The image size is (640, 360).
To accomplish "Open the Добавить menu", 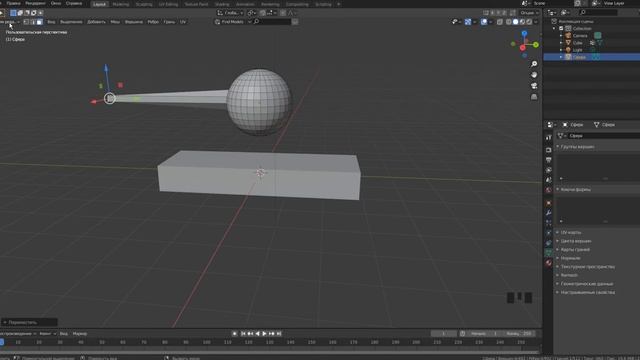I will [96, 22].
